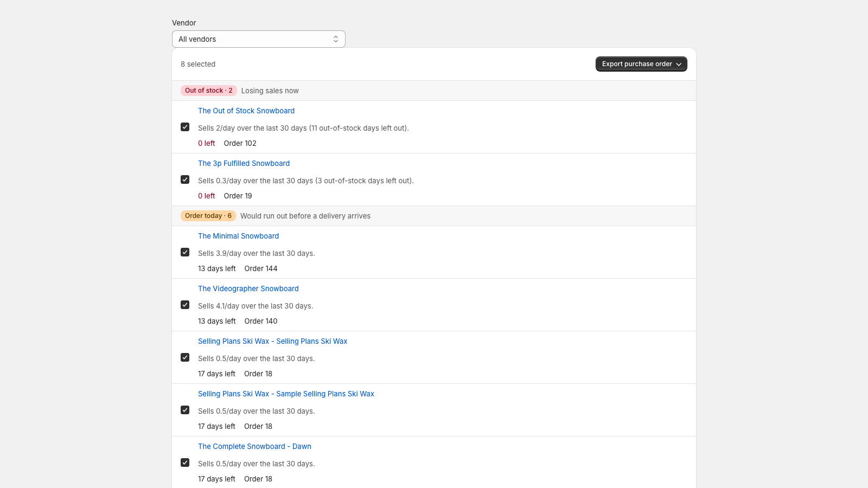Toggle checkbox for Sample Selling Plans Ski Wax
Viewport: 868px width, 488px height.
(x=185, y=410)
